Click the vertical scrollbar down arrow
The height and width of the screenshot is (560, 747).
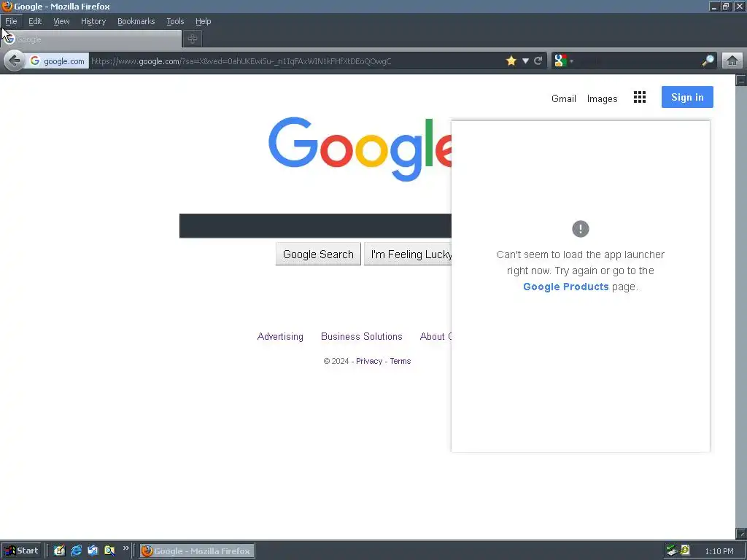(741, 533)
